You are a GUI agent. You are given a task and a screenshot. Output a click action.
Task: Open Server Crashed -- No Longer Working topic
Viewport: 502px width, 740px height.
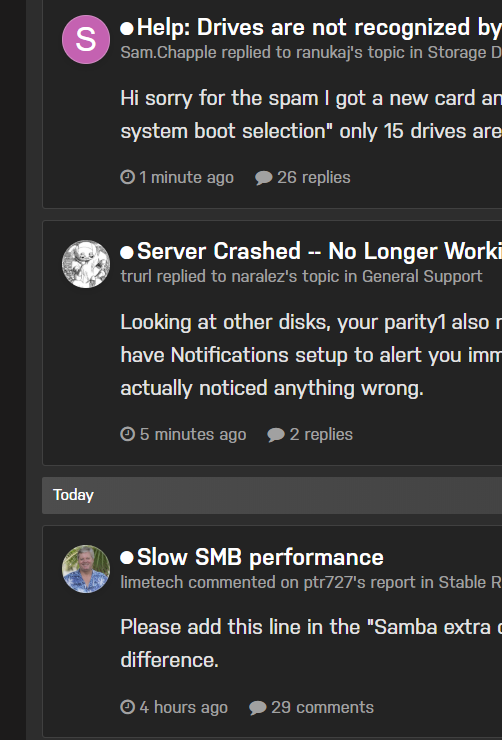pos(319,252)
